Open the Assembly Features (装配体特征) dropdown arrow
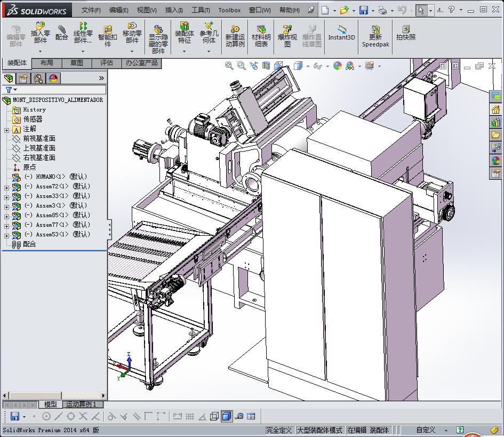The width and height of the screenshot is (504, 437). click(x=184, y=52)
